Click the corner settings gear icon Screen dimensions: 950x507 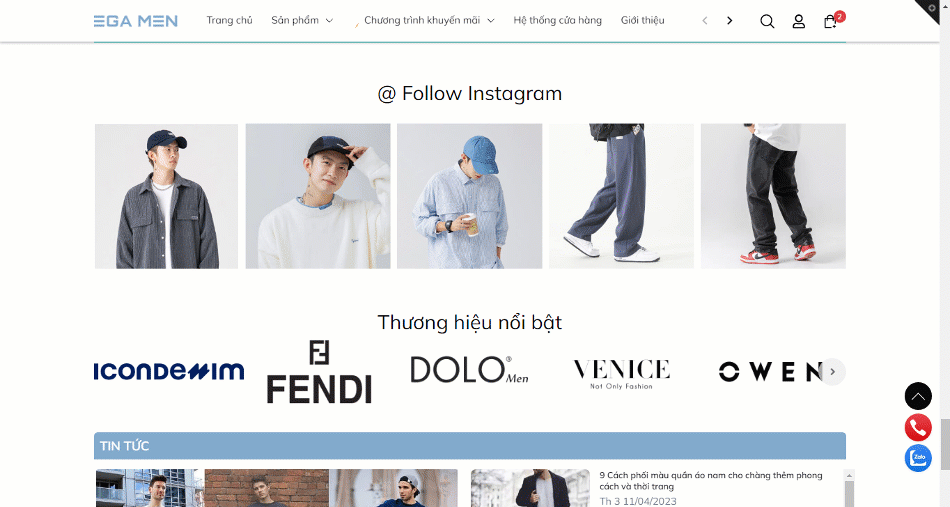click(x=932, y=8)
